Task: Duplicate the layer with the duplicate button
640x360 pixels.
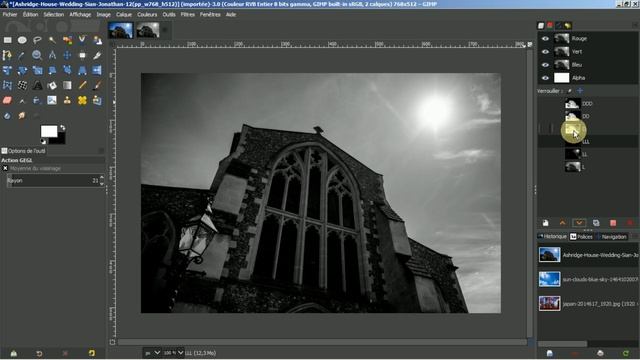Action: [x=596, y=223]
